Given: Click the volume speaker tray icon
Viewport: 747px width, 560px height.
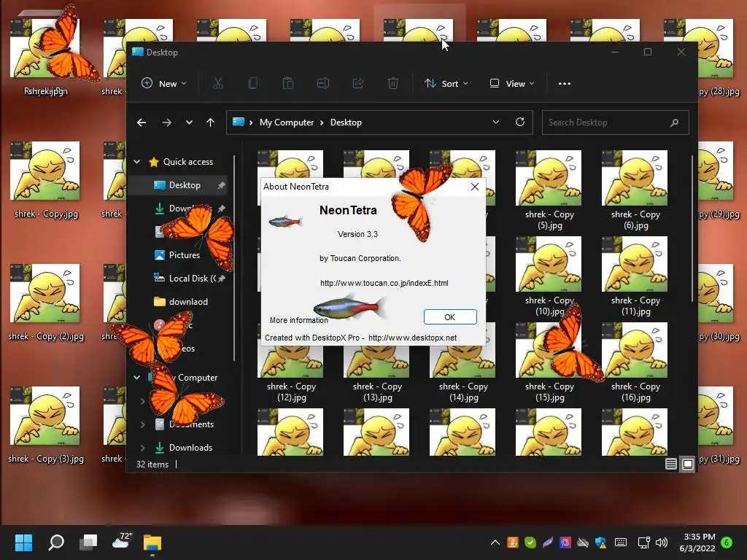Looking at the screenshot, I should coord(661,542).
